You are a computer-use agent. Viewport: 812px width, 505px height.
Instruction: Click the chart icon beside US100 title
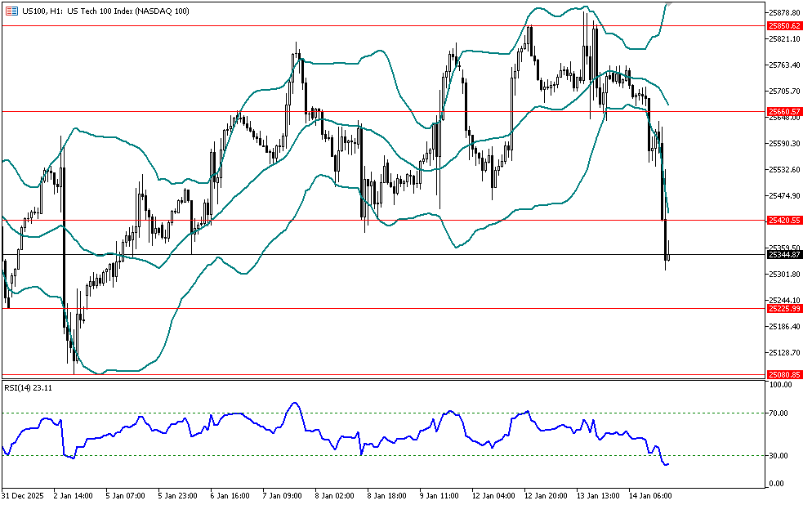[x=11, y=10]
